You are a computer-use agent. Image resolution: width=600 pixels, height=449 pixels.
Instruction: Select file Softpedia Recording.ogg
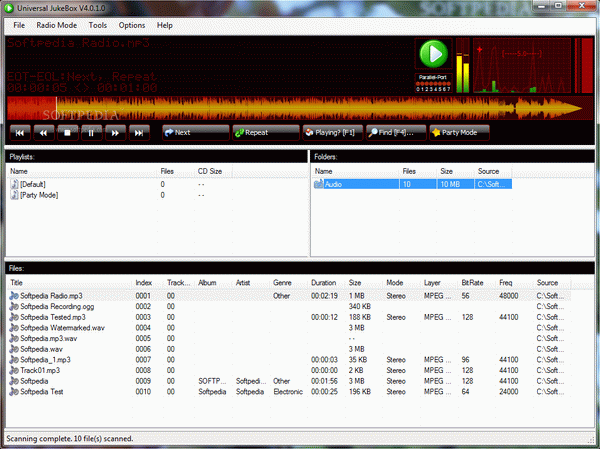[57, 307]
